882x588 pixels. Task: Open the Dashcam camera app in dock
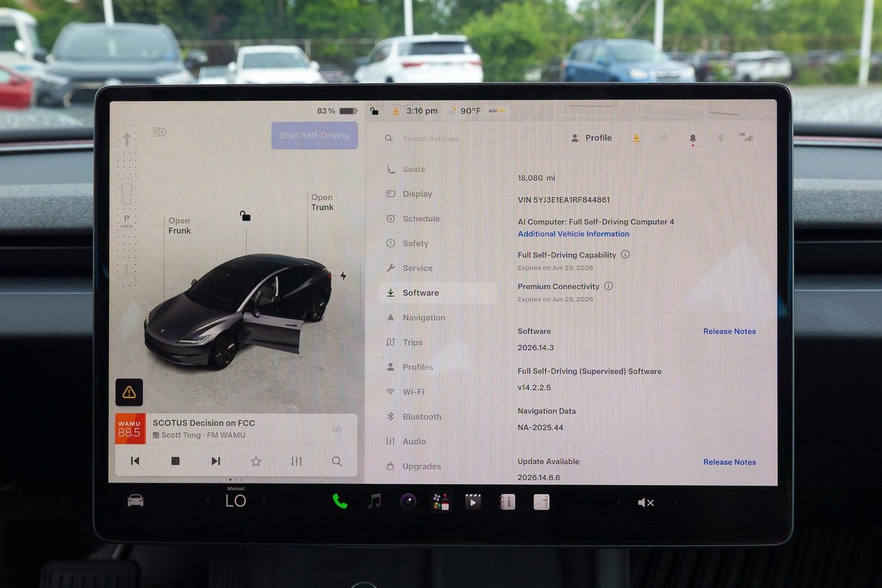tap(408, 501)
